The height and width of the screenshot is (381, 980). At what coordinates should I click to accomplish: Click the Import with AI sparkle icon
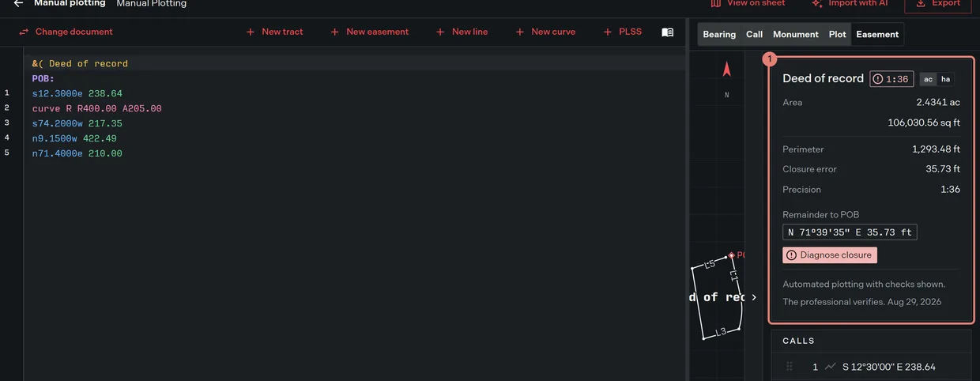point(817,3)
